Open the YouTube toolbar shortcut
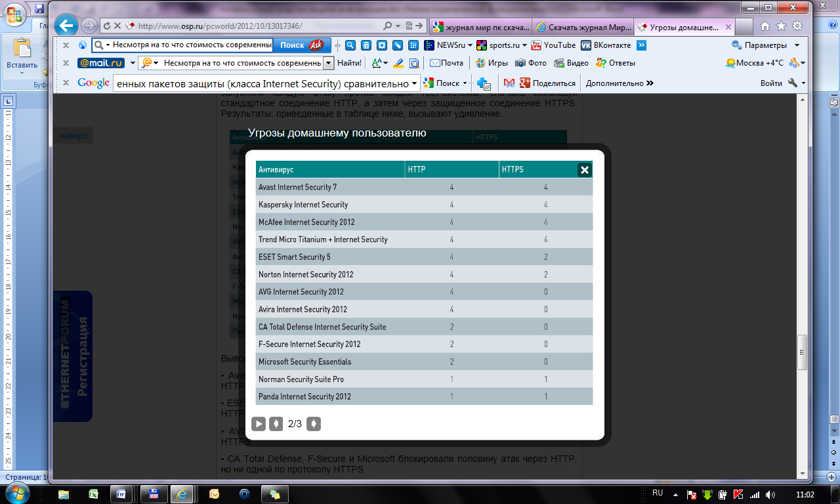The image size is (840, 504). coord(553,45)
